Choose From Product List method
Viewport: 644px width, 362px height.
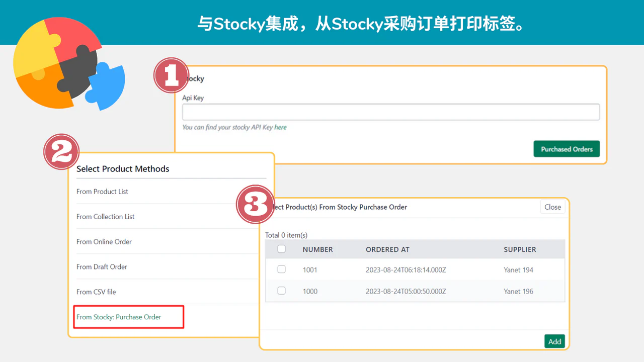point(102,192)
